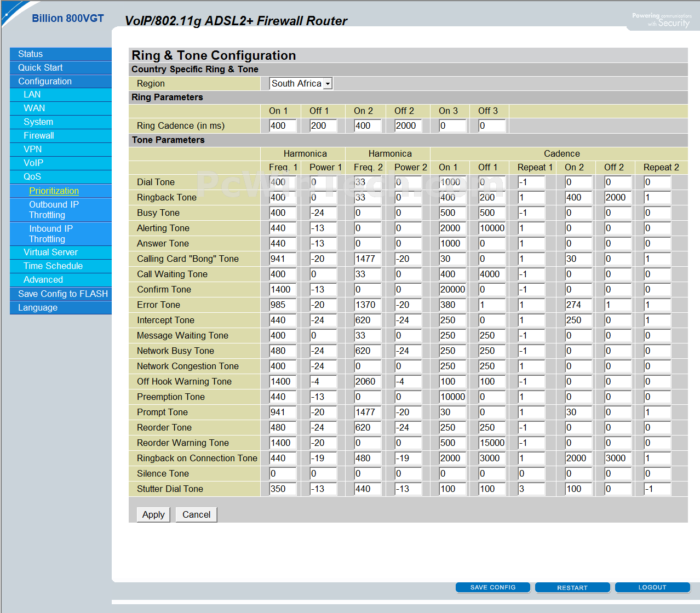Viewport: 700px width, 613px height.
Task: Open the Advanced sidebar item
Action: coord(61,280)
